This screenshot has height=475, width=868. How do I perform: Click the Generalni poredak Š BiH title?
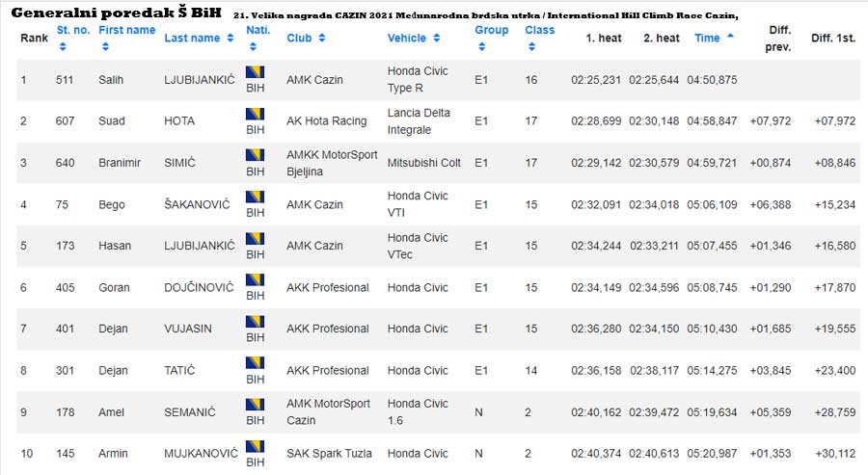point(116,14)
